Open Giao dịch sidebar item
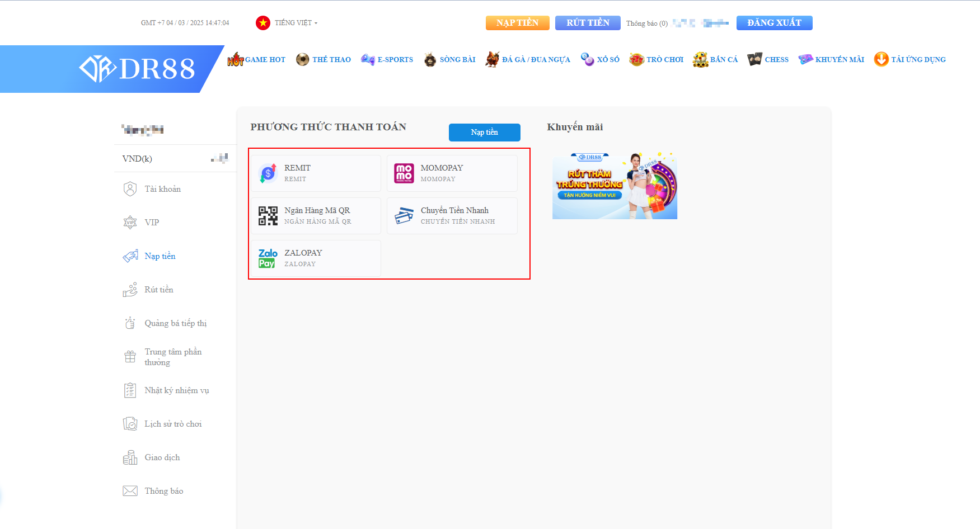The height and width of the screenshot is (529, 980). 162,457
